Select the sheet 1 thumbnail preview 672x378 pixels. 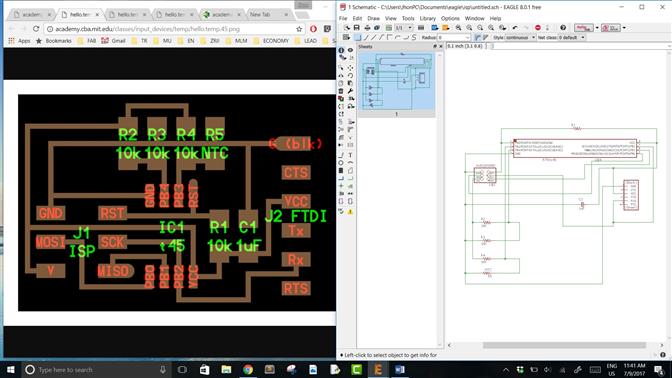tap(396, 81)
